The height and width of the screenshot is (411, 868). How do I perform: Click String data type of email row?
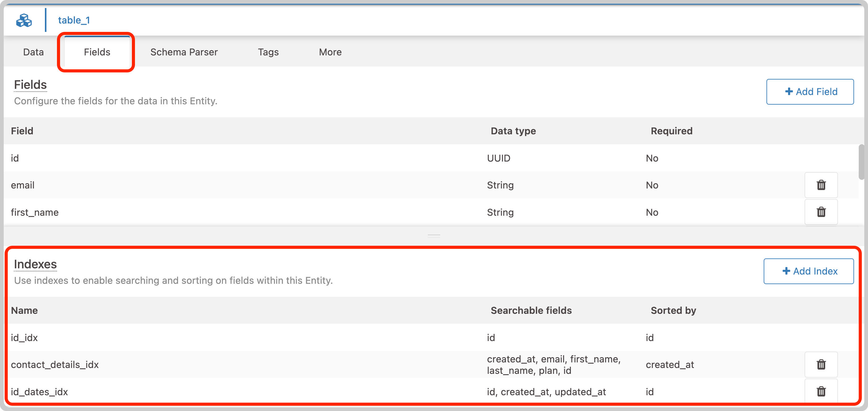tap(500, 185)
